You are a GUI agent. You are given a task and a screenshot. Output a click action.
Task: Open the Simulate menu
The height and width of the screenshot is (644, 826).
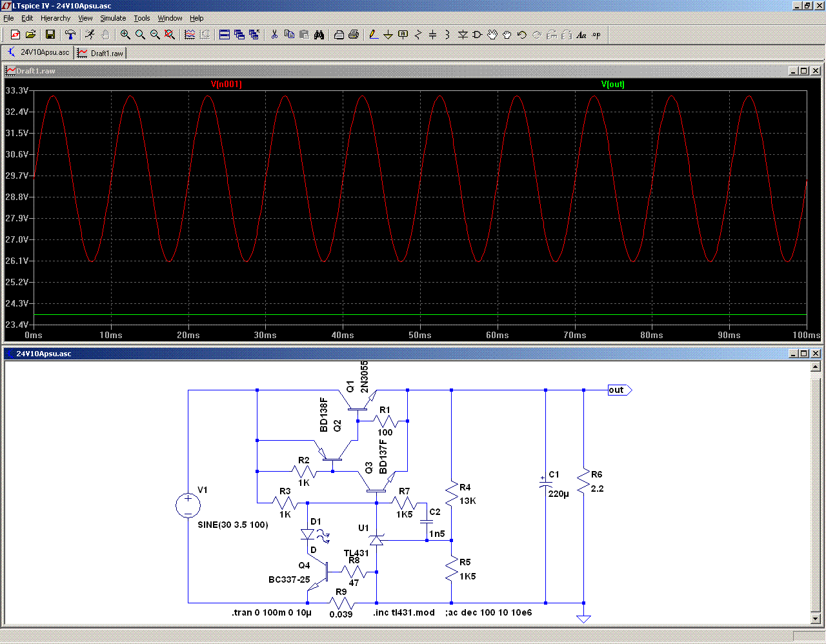click(x=113, y=18)
